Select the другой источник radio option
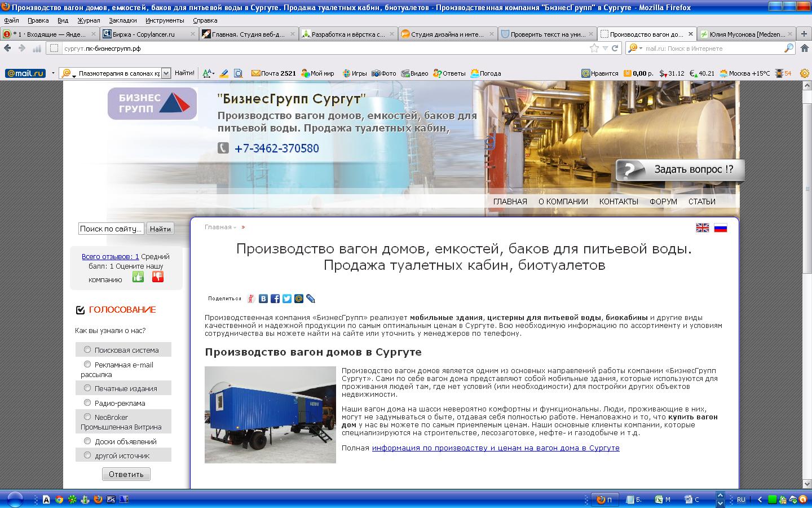Viewport: 812px width, 508px height. (87, 455)
